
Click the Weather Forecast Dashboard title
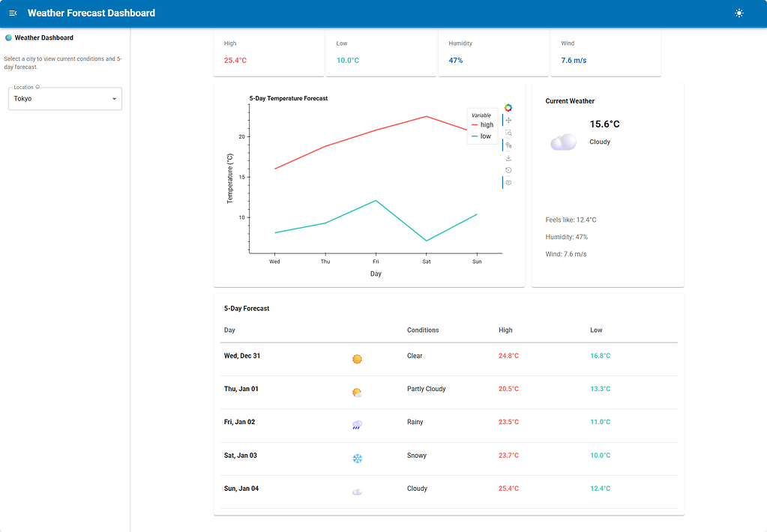click(91, 13)
